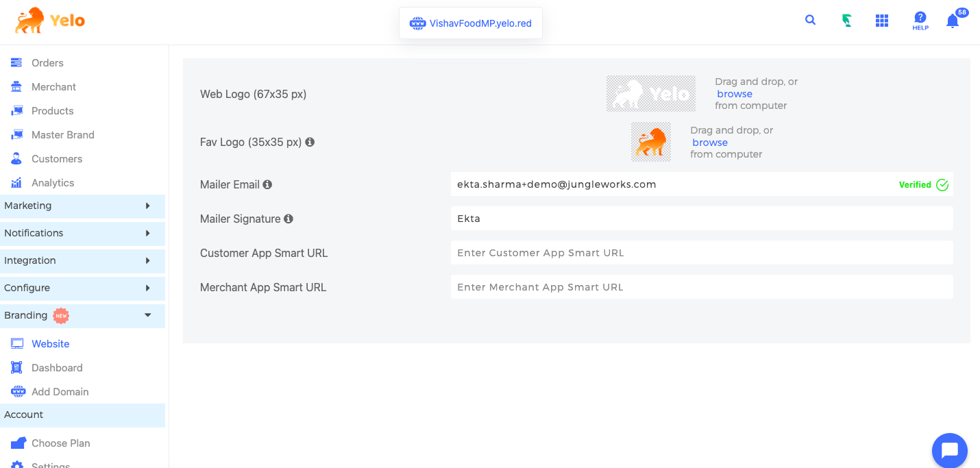Open the Analytics page
Image resolution: width=980 pixels, height=468 pixels.
click(53, 182)
